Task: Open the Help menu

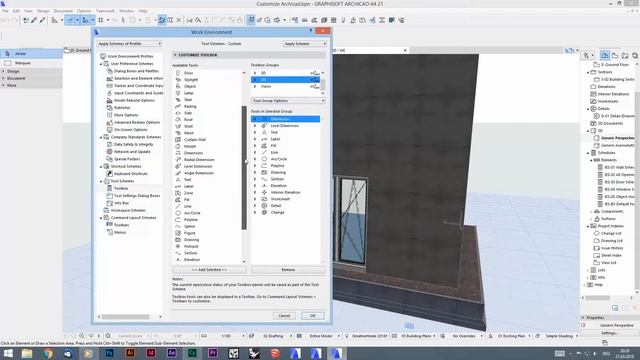Action: pos(143,11)
